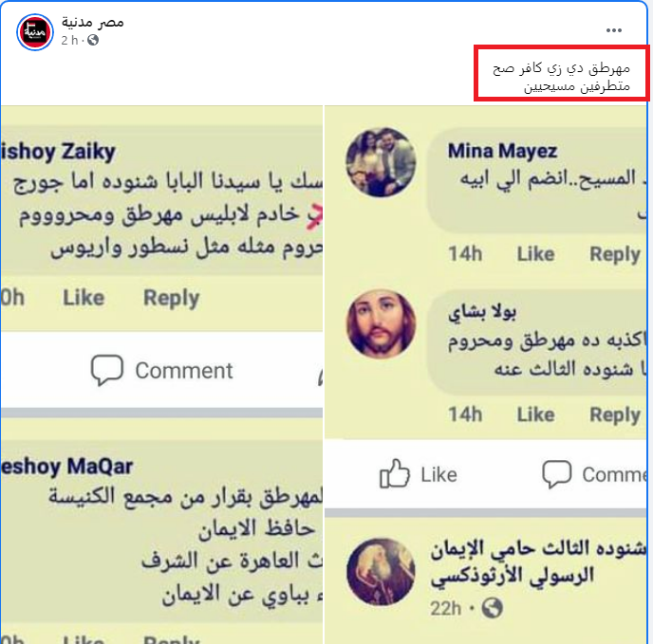Click the globe public-audience icon beside 2 h

93,40
